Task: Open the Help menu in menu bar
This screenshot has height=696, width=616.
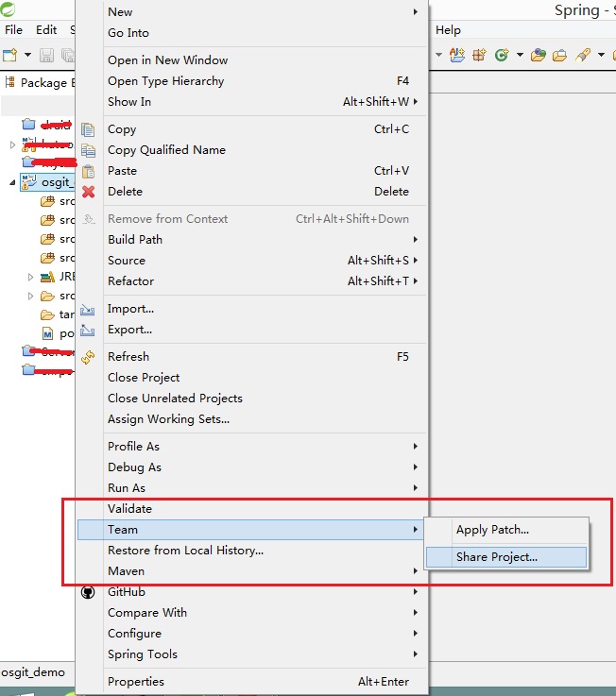Action: pos(448,30)
